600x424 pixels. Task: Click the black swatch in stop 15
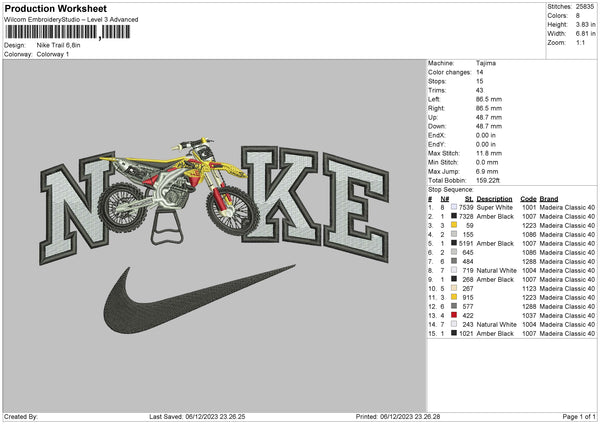(x=454, y=333)
